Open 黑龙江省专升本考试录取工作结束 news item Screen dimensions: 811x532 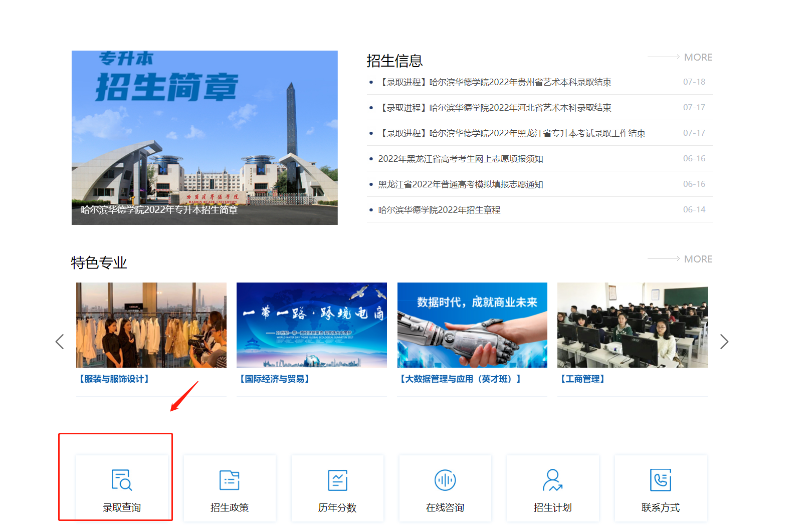pos(512,133)
